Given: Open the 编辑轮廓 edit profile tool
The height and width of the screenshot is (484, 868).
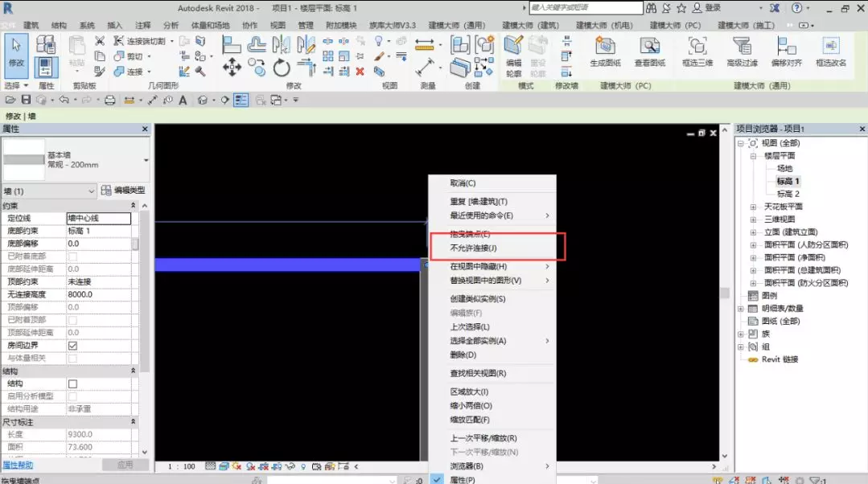Looking at the screenshot, I should pyautogui.click(x=514, y=57).
